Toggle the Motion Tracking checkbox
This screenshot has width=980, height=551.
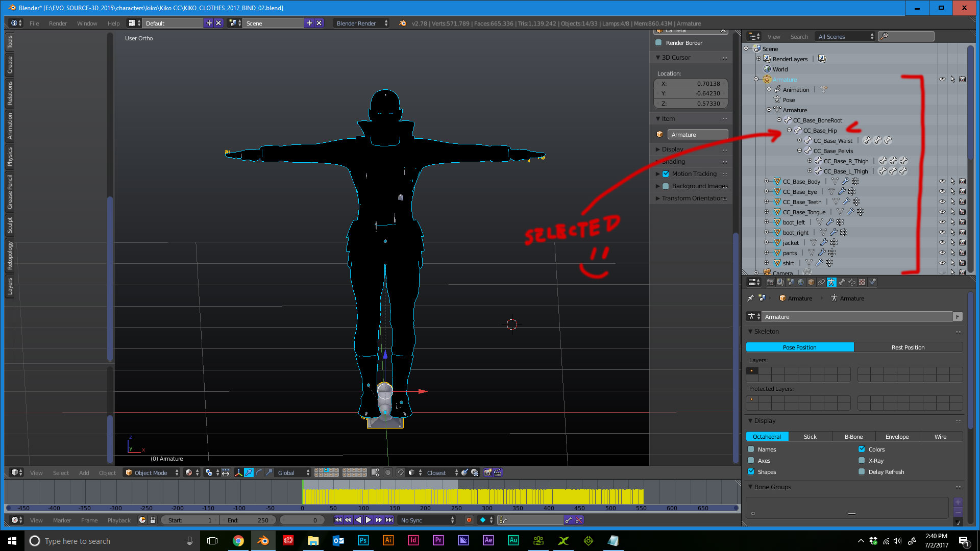coord(666,174)
